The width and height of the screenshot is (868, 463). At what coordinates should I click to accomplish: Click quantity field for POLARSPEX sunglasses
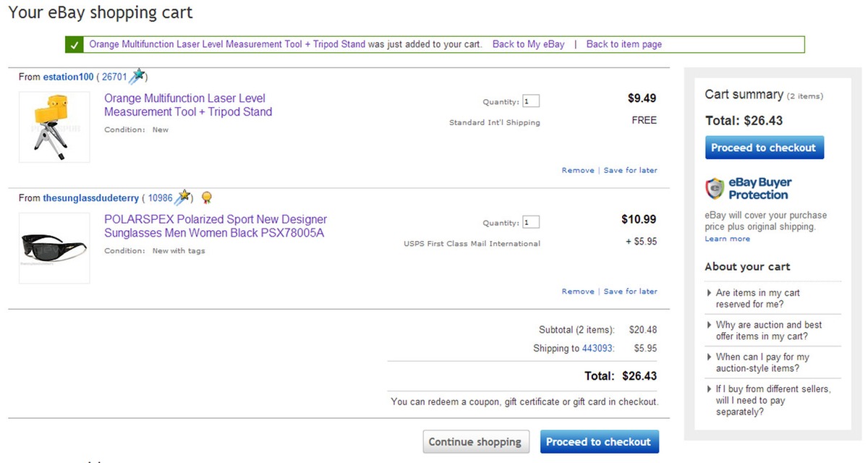coord(530,222)
